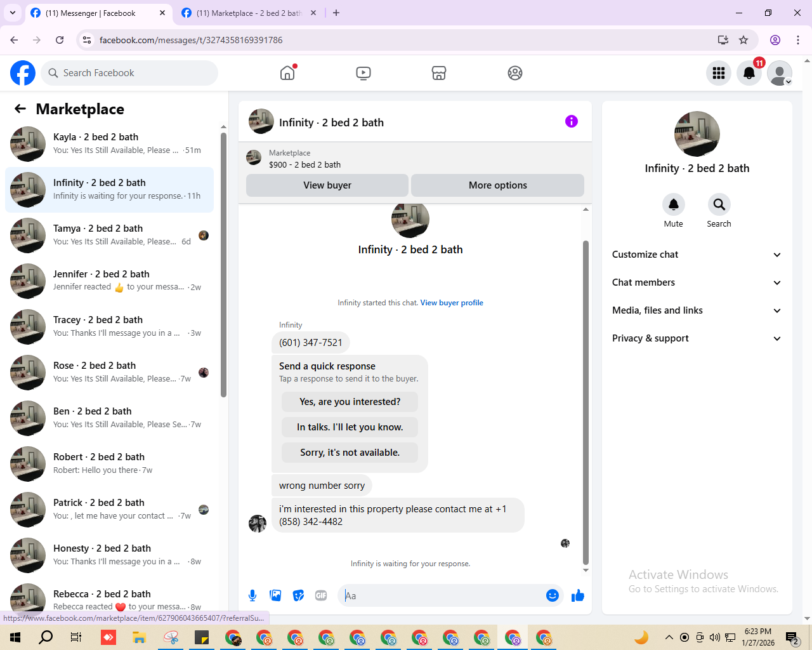Click the browser address bar URL
This screenshot has width=812, height=650.
(191, 40)
